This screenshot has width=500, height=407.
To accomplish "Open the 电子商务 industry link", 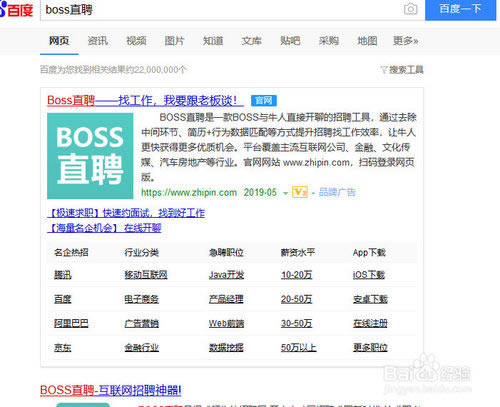I will [141, 299].
